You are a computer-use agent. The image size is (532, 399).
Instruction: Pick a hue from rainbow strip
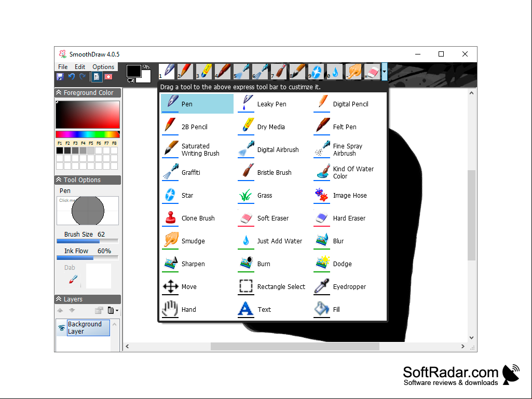(x=88, y=134)
